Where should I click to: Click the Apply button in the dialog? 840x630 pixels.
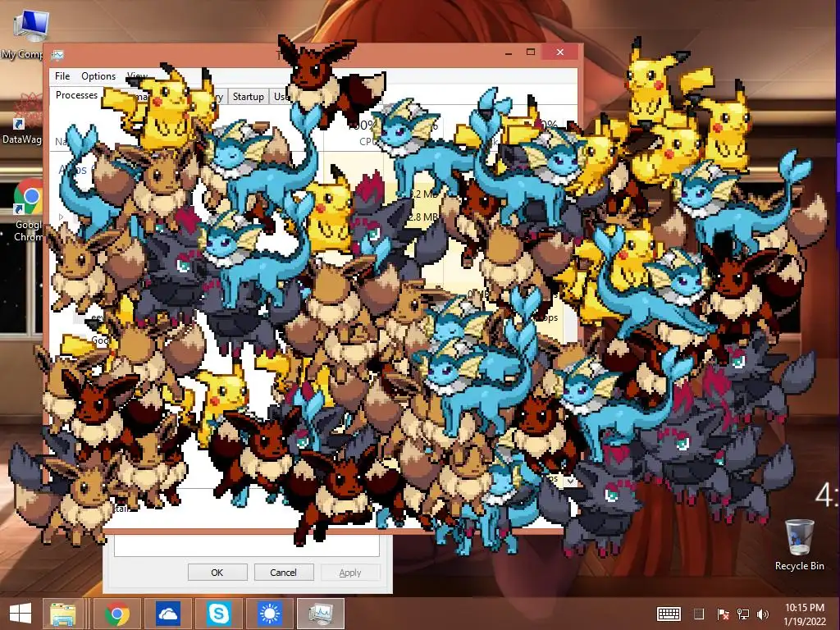350,572
